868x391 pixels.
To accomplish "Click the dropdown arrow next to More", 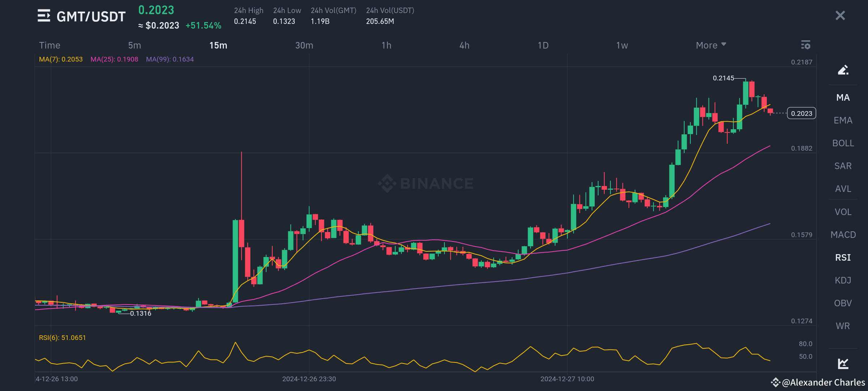I will click(724, 44).
